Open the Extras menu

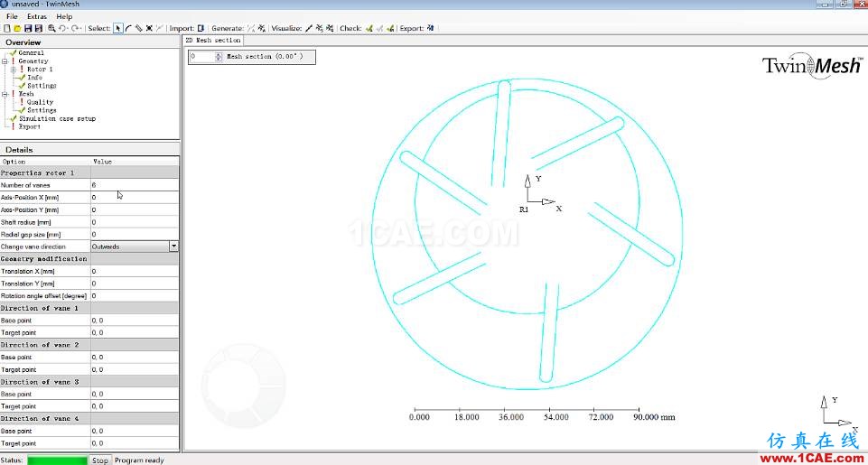coord(37,16)
